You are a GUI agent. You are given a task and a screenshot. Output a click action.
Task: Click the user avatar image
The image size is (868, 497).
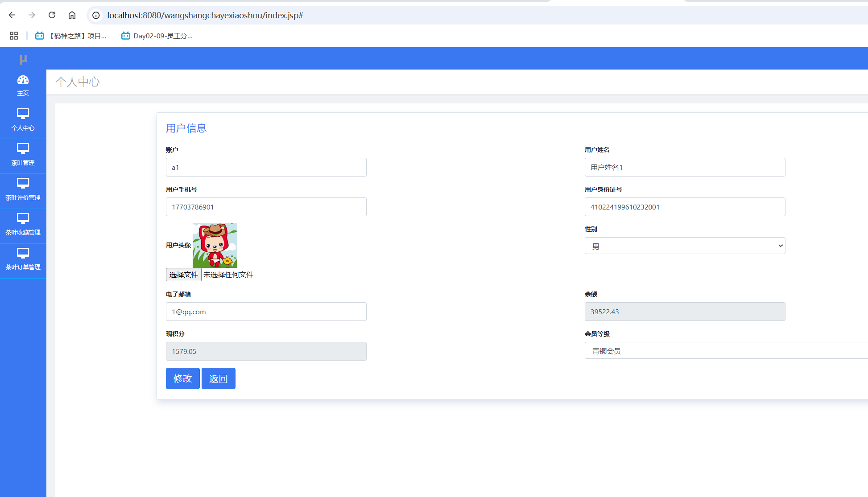(x=215, y=245)
